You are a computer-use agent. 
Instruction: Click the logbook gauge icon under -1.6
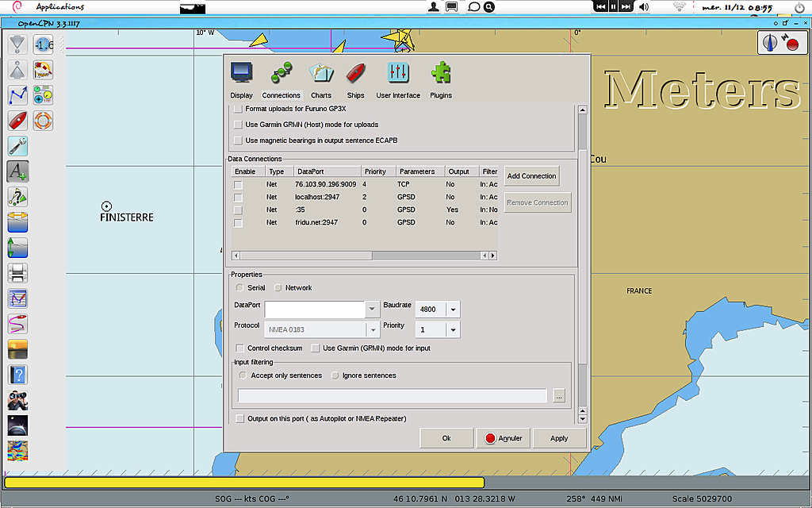tap(43, 70)
